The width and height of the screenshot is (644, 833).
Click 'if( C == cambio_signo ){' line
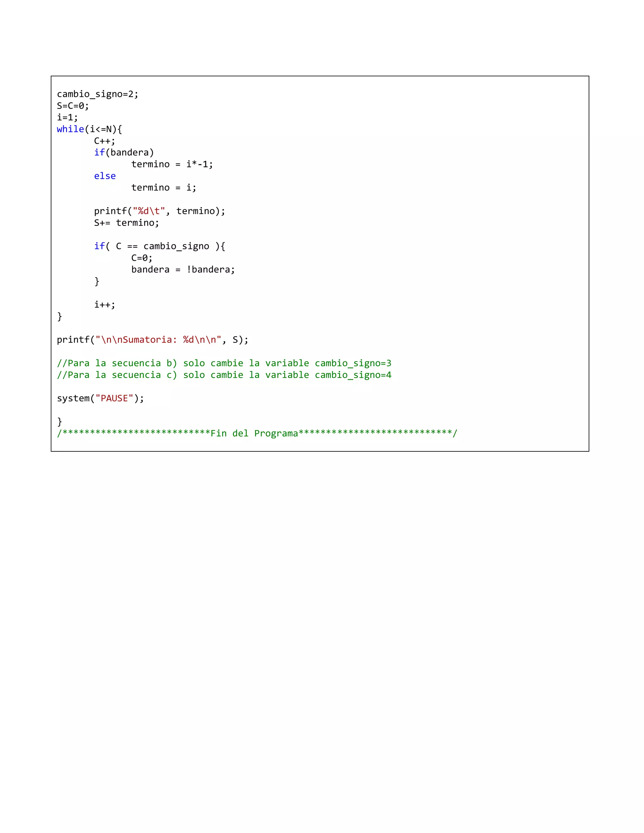tap(160, 246)
